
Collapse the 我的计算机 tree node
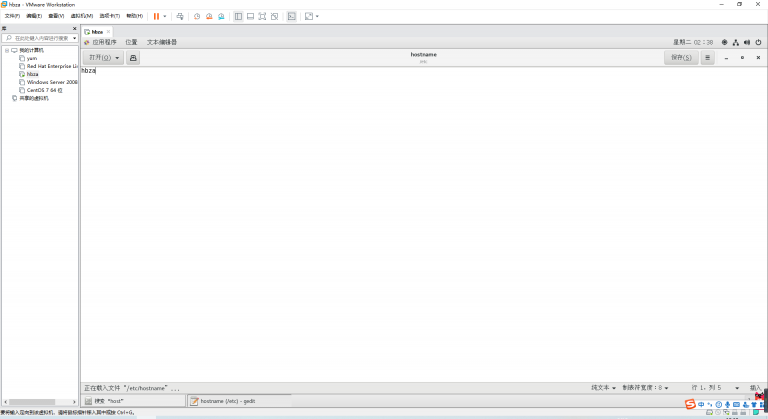coord(7,50)
